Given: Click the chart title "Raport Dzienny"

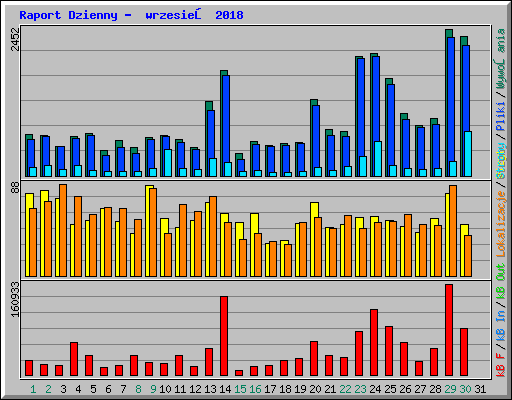Looking at the screenshot, I should pos(68,15).
